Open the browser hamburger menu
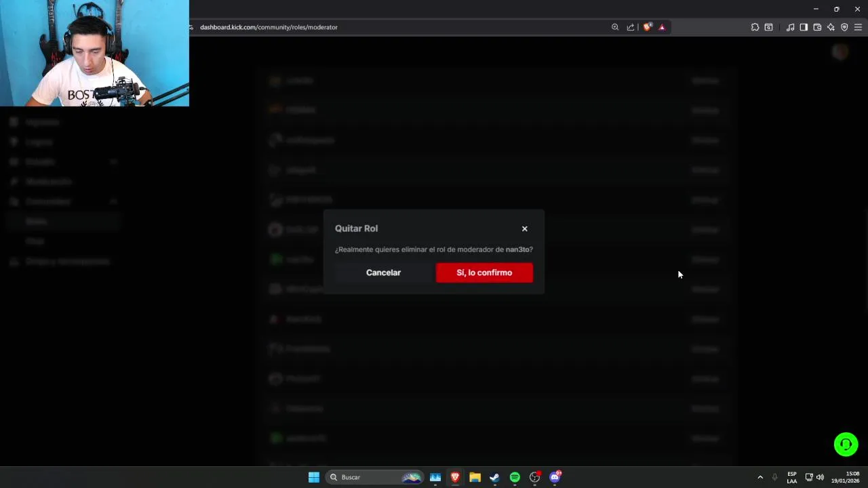The width and height of the screenshot is (868, 488). click(858, 27)
